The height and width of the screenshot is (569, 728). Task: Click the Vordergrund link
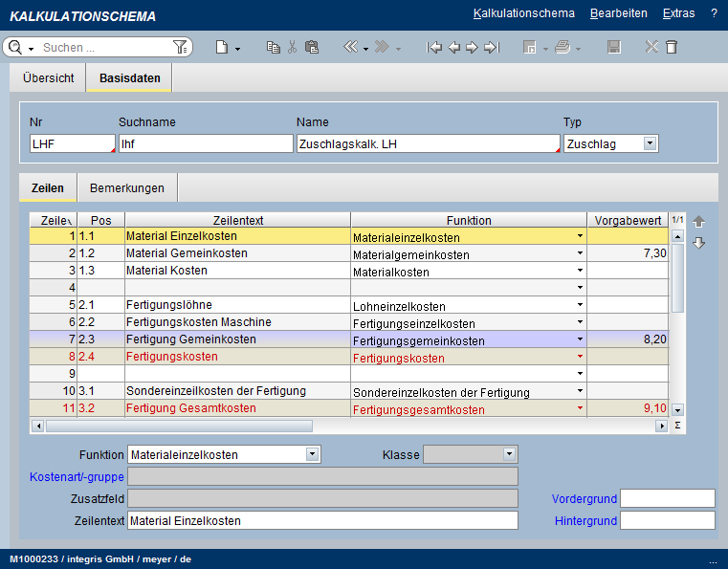585,499
